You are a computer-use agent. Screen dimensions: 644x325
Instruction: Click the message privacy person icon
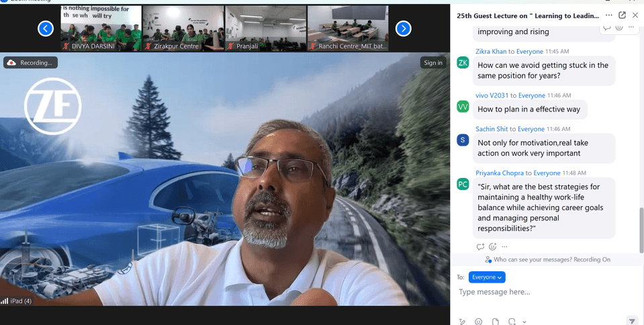(488, 259)
